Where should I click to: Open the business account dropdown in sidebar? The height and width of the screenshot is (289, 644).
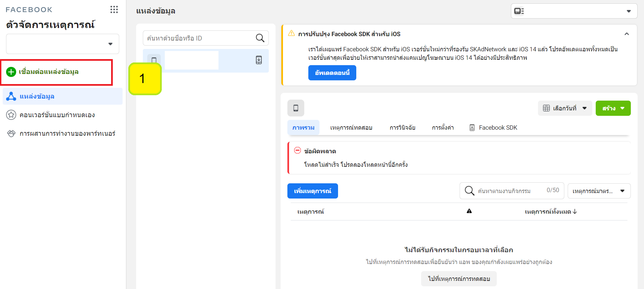pos(63,44)
